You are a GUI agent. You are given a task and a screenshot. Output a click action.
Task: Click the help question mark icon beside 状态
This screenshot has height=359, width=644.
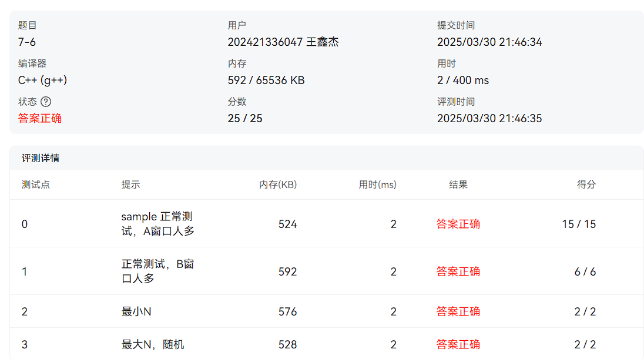click(x=45, y=101)
